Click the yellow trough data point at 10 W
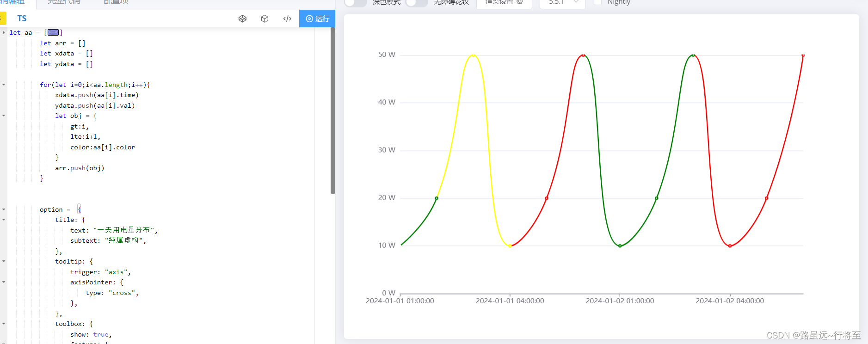The width and height of the screenshot is (868, 344). (510, 246)
